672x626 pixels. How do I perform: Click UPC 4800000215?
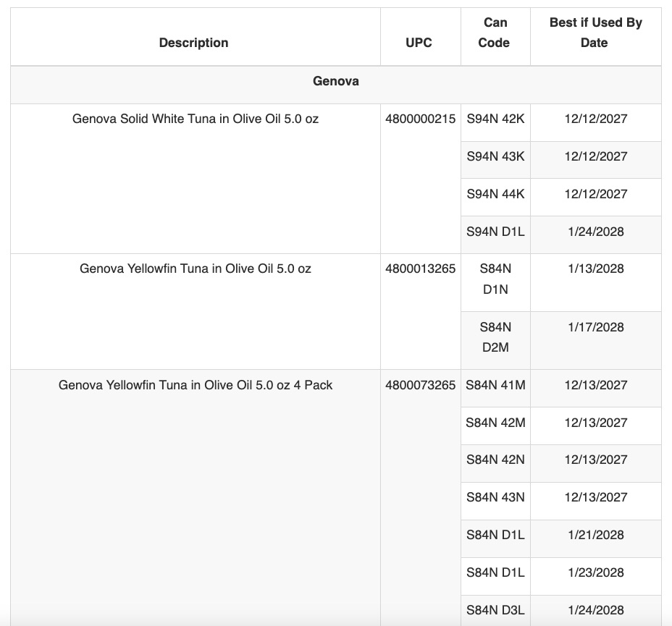tap(420, 119)
